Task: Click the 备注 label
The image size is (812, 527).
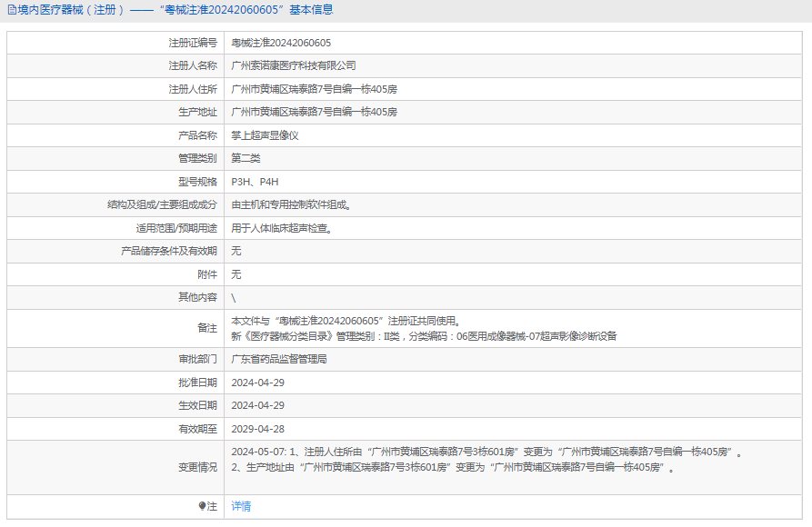Action: (x=207, y=328)
